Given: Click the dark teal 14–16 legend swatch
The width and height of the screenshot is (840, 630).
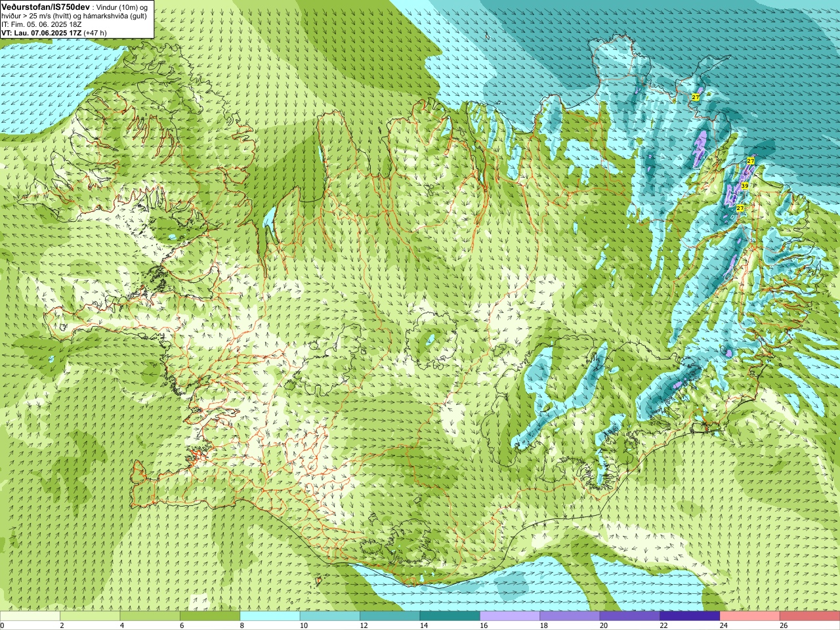Looking at the screenshot, I should tap(450, 616).
